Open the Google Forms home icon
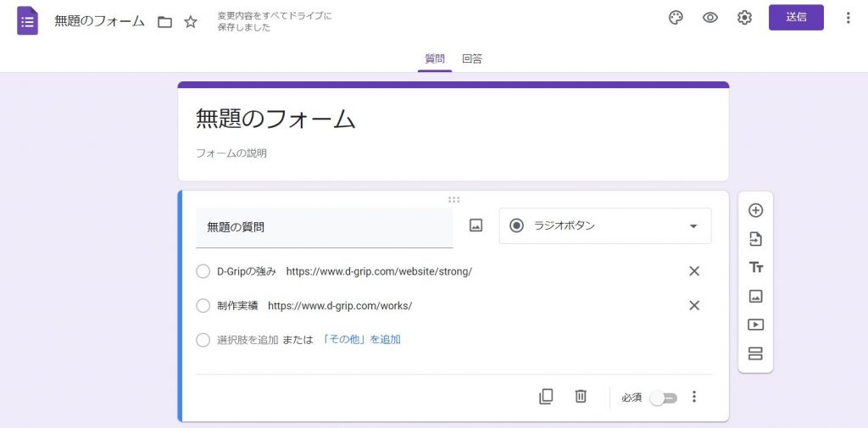The width and height of the screenshot is (868, 428). pos(28,21)
